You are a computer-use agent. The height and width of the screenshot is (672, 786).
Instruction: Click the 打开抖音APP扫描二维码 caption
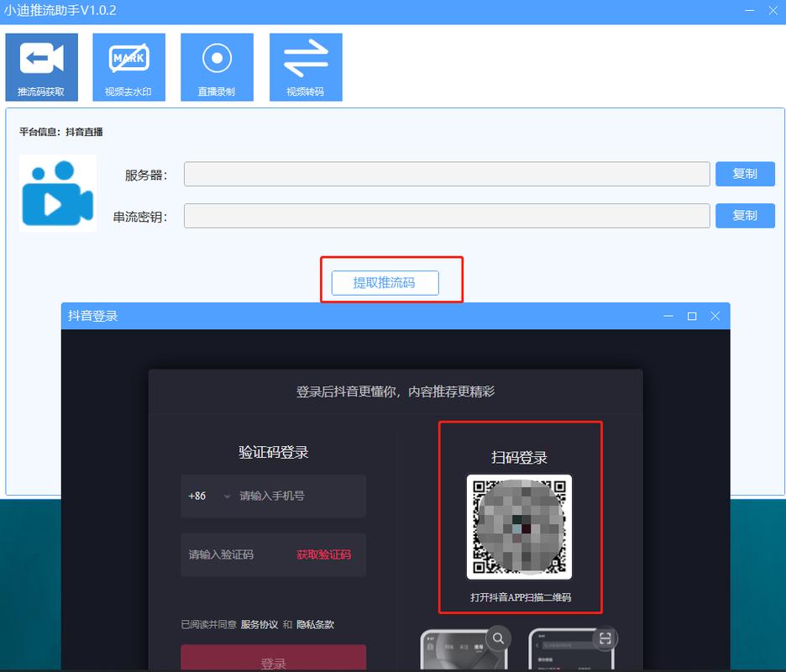[521, 597]
